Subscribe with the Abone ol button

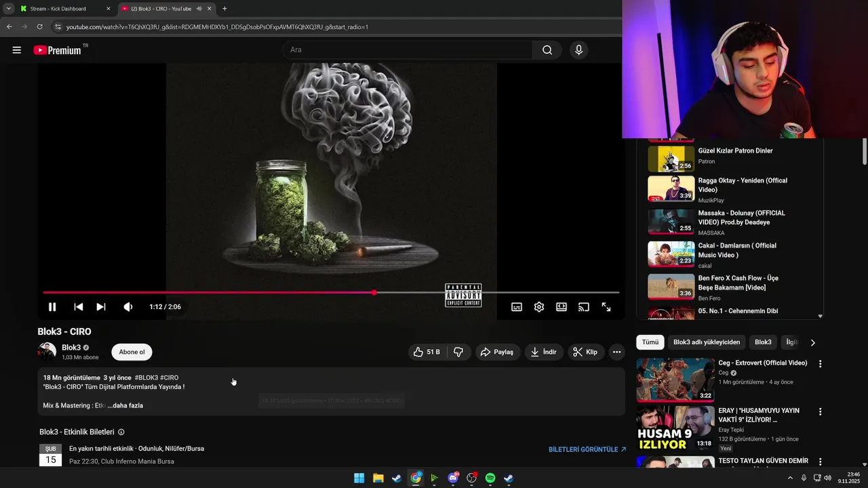(x=132, y=352)
